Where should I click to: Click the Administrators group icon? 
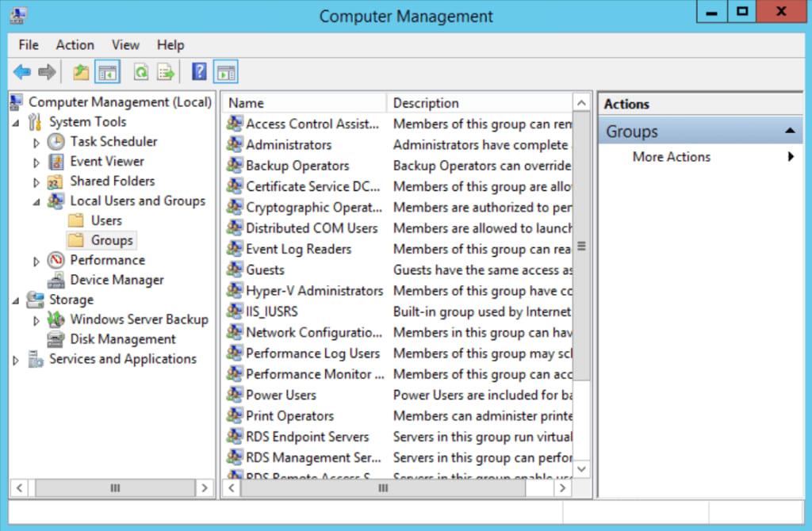pyautogui.click(x=235, y=144)
